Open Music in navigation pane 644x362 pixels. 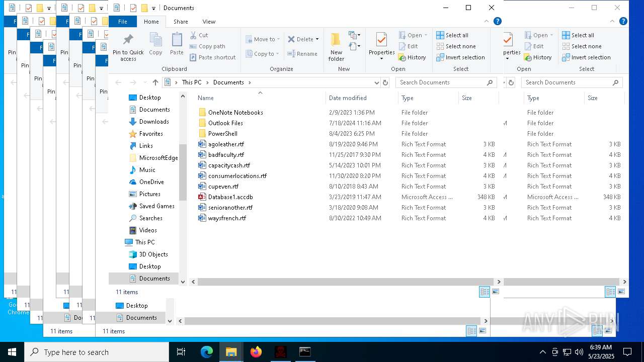(x=147, y=170)
